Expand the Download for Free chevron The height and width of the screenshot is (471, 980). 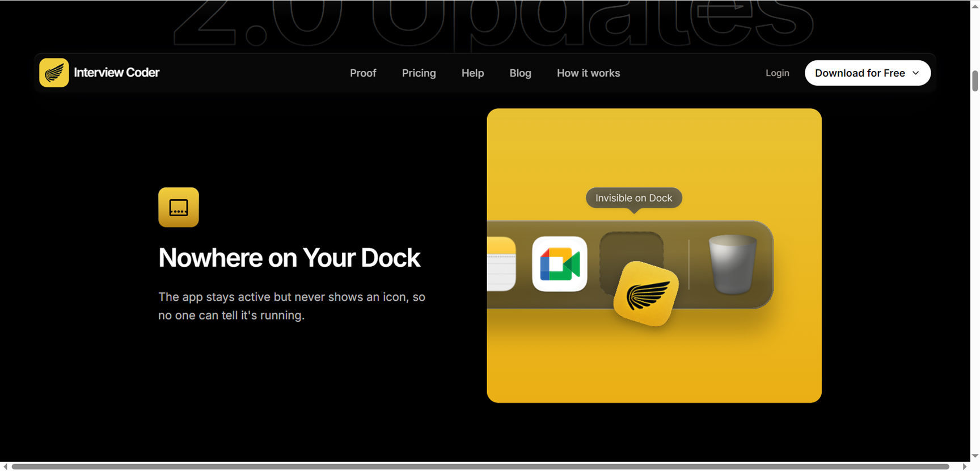[x=916, y=73]
